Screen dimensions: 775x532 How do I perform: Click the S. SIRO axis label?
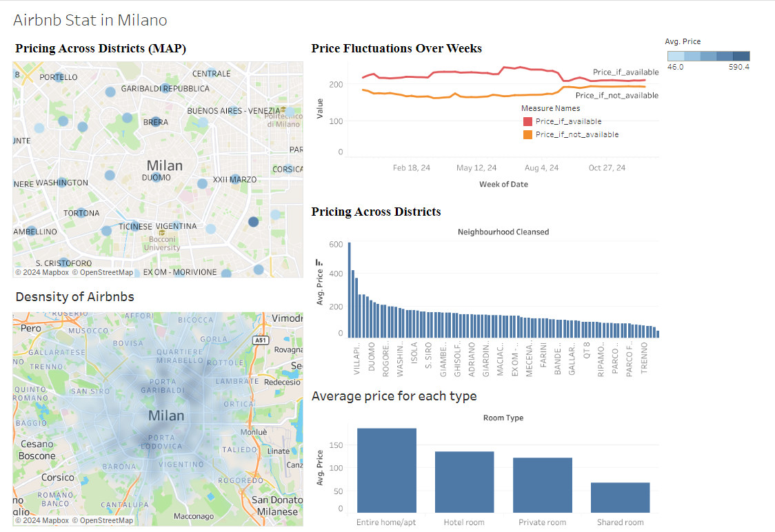(428, 355)
